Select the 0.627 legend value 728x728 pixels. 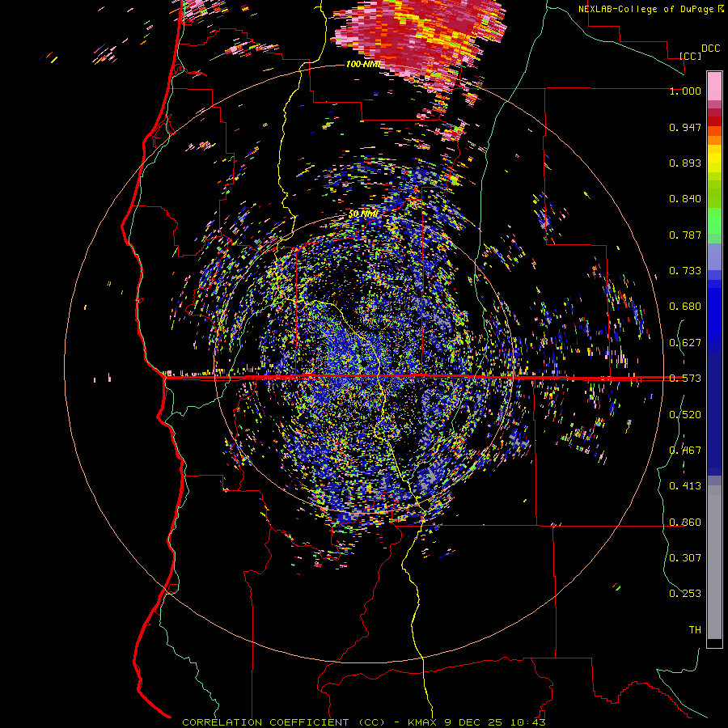685,343
